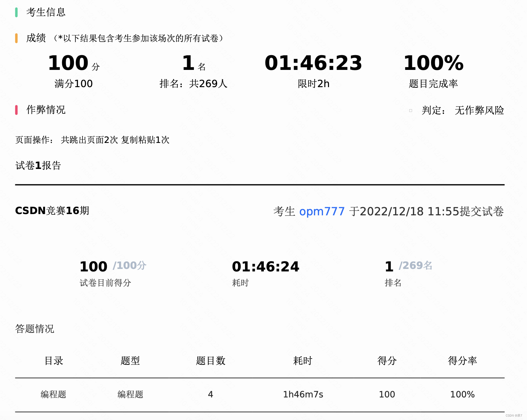
Task: Click the large 100% completion rate value
Action: click(433, 63)
